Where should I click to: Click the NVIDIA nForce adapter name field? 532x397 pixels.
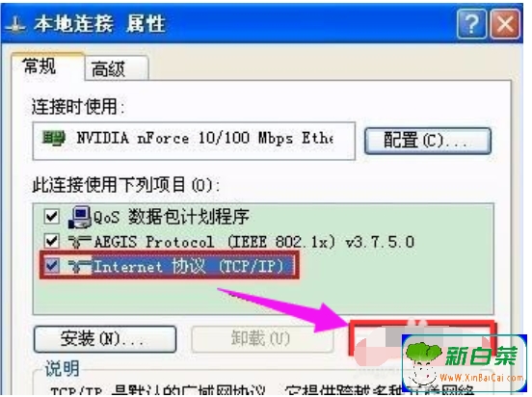tap(194, 141)
